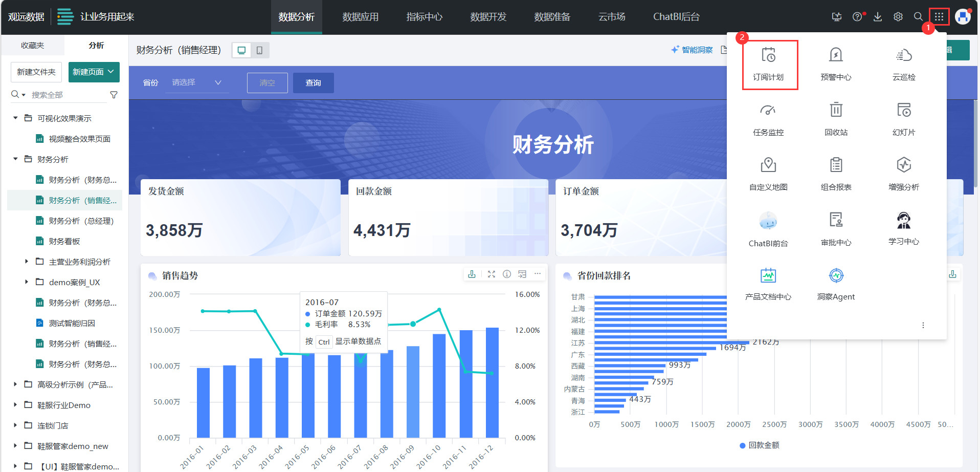
Task: Toggle the 回款金额 legend item
Action: pos(762,445)
